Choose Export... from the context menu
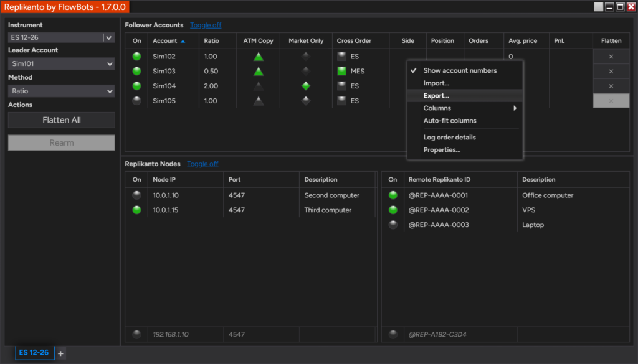The image size is (638, 364). (x=465, y=95)
